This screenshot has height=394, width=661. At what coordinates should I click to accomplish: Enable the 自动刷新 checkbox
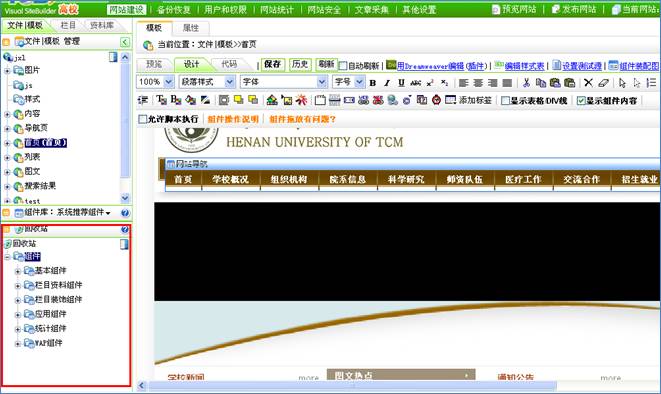click(343, 66)
